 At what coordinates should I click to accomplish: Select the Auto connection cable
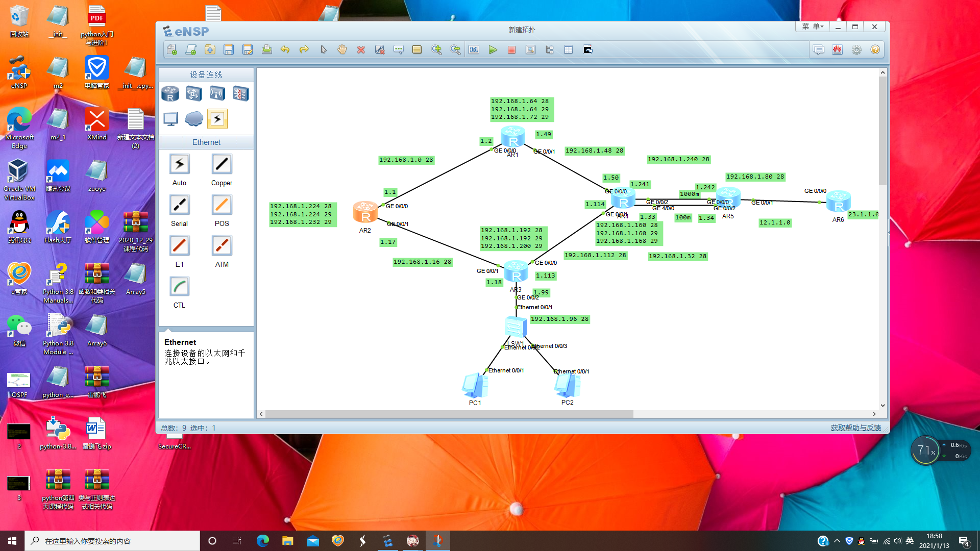(x=179, y=164)
